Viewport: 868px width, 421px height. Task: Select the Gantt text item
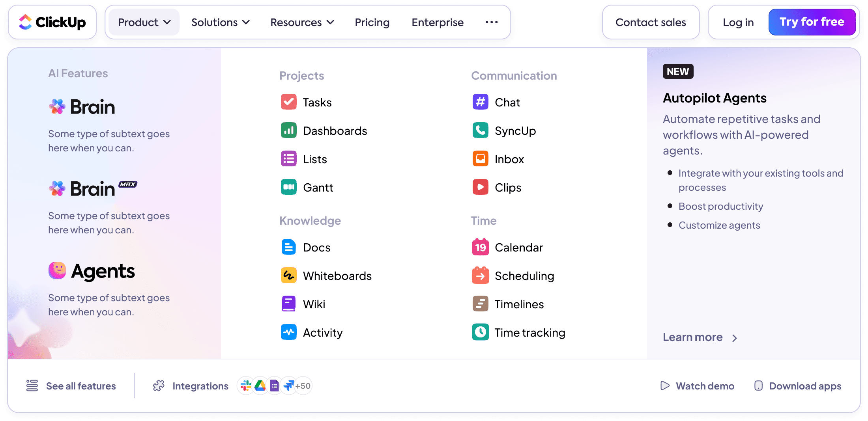[x=318, y=187]
